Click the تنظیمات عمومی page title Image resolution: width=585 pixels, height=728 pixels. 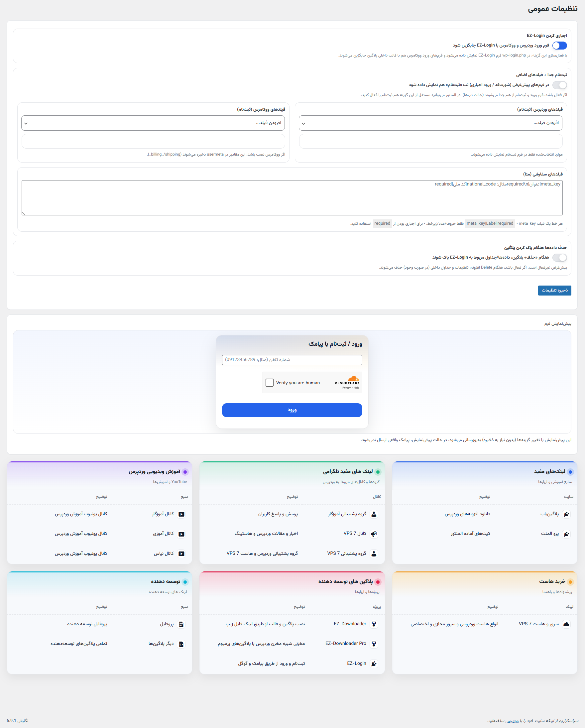[553, 9]
